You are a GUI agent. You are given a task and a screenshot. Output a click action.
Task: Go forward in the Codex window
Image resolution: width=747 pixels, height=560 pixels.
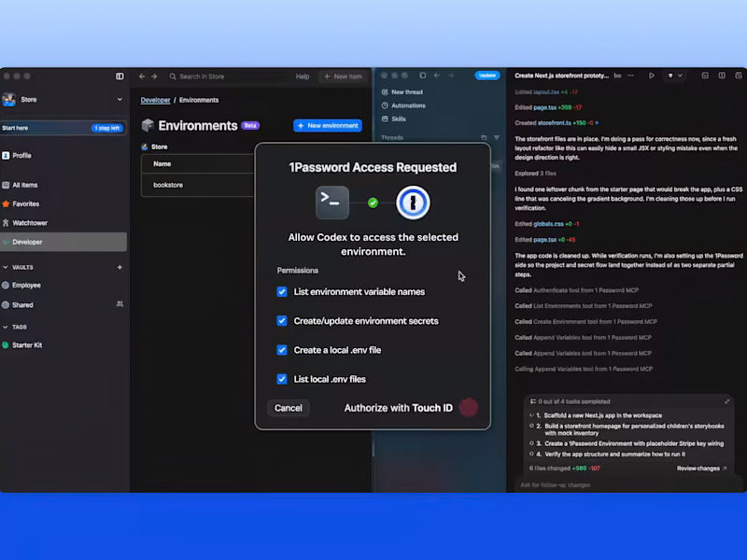point(451,76)
